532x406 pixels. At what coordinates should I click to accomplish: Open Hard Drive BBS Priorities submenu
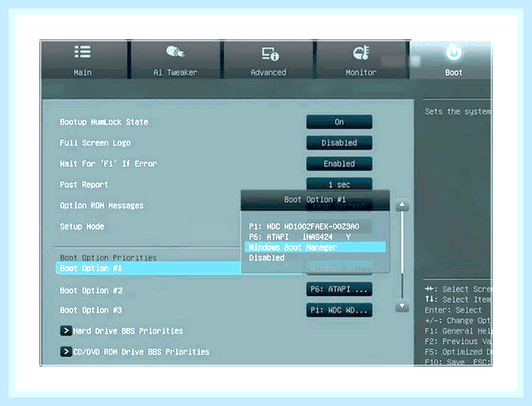coord(128,331)
